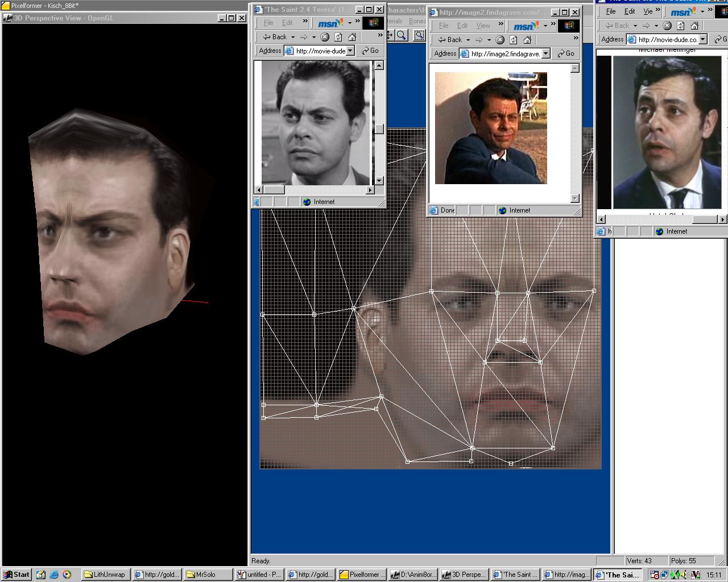Open Edit menu in The Saint 2.4 Teresa window
This screenshot has width=728, height=582.
tap(287, 23)
